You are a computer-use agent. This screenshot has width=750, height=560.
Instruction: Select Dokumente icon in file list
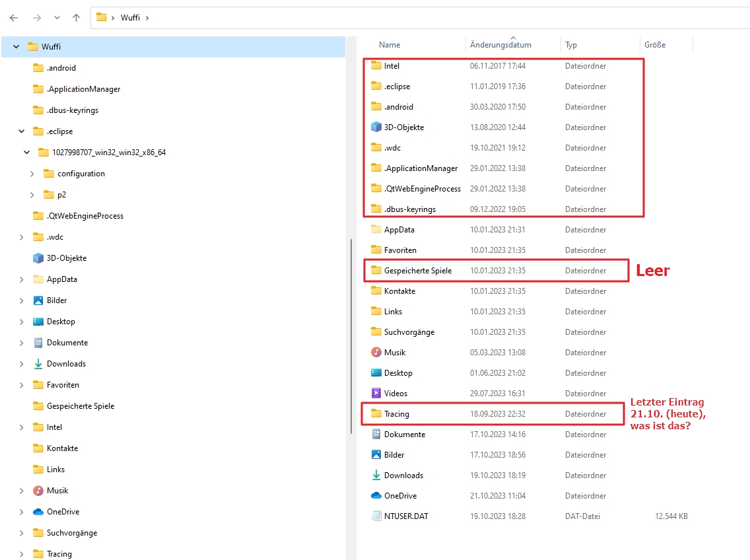(376, 434)
